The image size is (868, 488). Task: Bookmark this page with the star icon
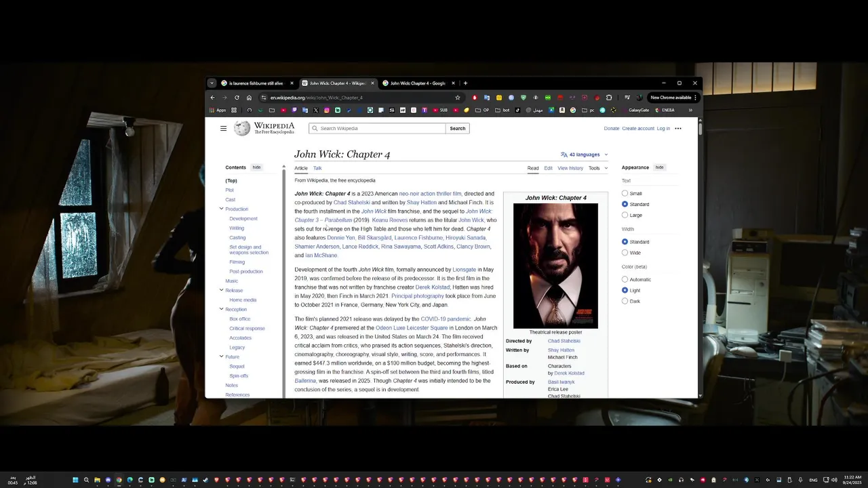click(x=458, y=98)
